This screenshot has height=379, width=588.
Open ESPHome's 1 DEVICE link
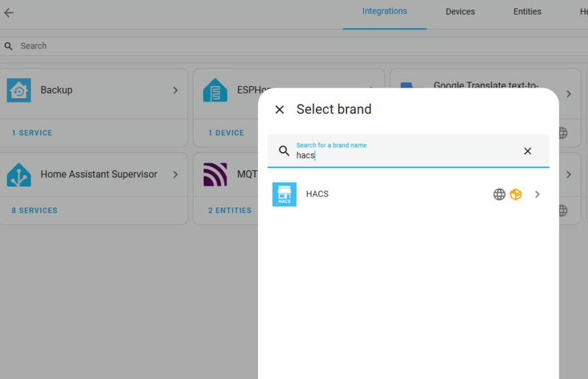pyautogui.click(x=226, y=133)
